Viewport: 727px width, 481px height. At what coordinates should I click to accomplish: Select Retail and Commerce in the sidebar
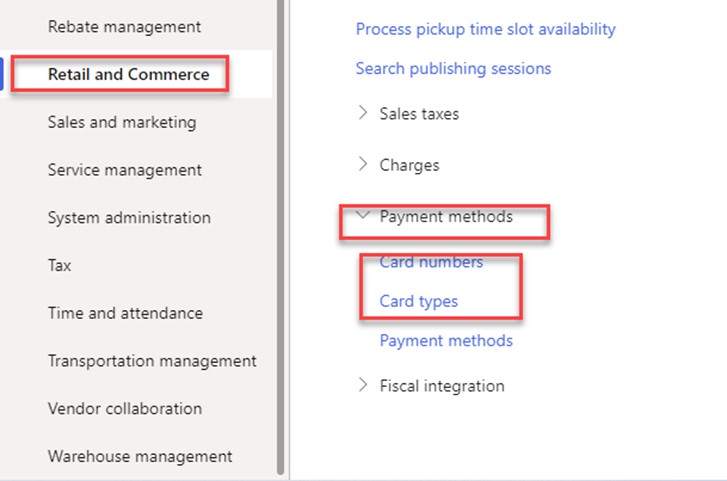click(128, 74)
